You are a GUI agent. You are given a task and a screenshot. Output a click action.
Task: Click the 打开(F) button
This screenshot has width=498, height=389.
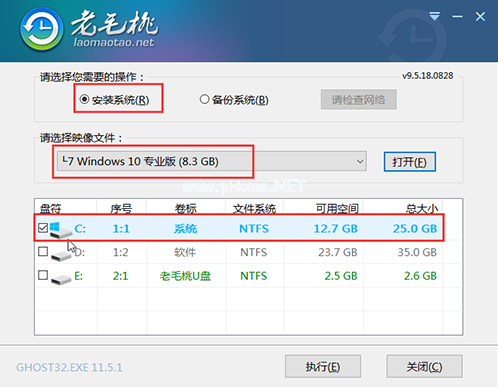[x=410, y=162]
